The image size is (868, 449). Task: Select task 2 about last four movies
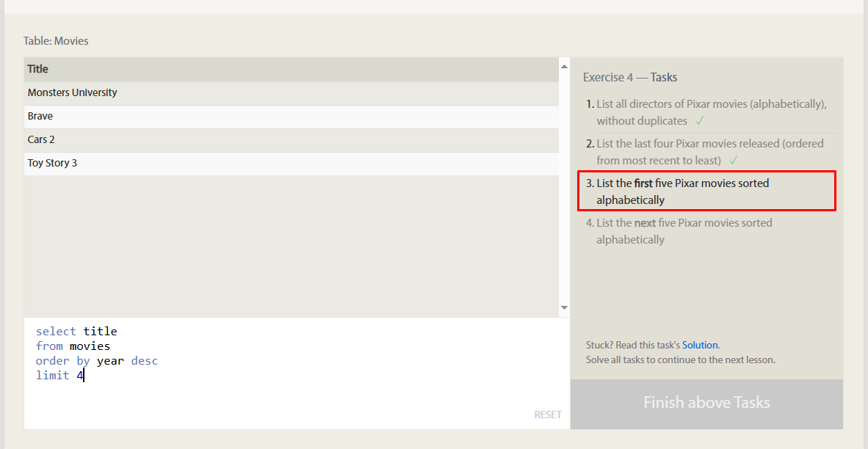tap(711, 152)
